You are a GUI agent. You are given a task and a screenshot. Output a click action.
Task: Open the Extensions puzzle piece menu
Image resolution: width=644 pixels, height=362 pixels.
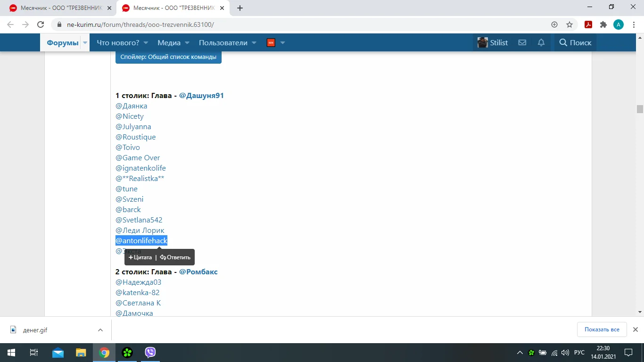click(603, 25)
